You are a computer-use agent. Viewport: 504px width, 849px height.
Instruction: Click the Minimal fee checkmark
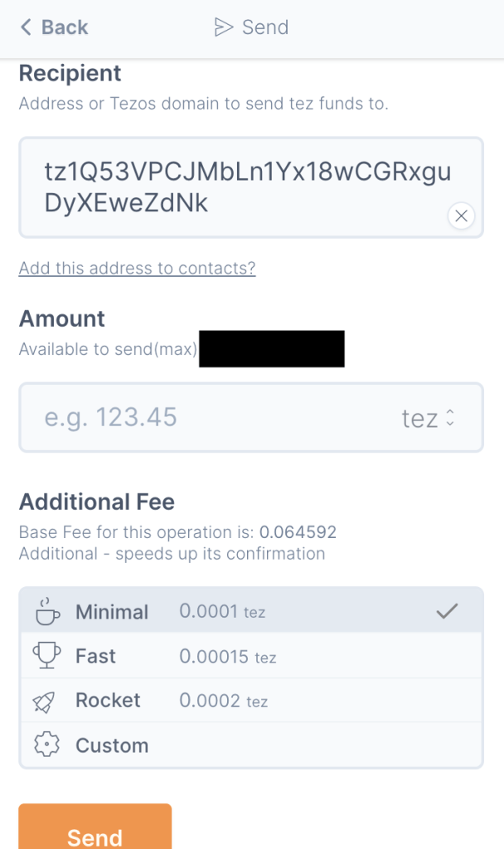pyautogui.click(x=447, y=611)
